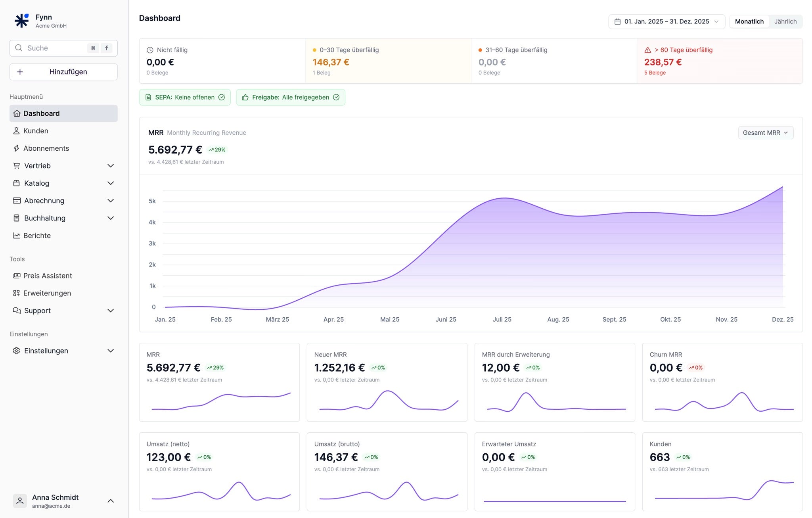Select the Monatlich toggle option
812x518 pixels.
point(749,21)
